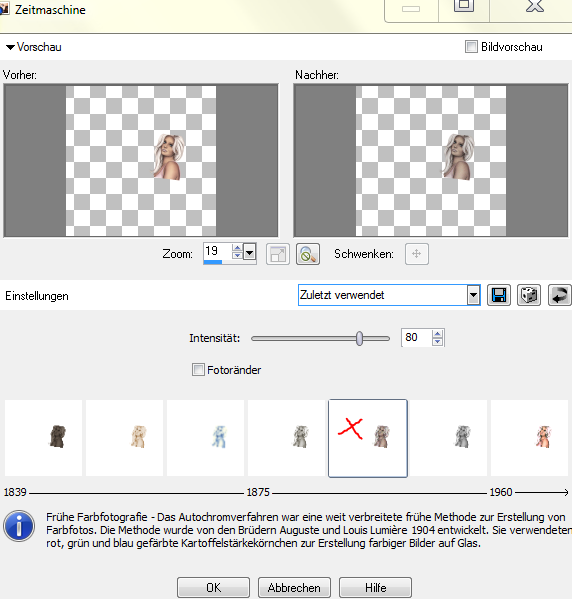
Task: Increase Intensität with the up spinner
Action: coord(438,334)
